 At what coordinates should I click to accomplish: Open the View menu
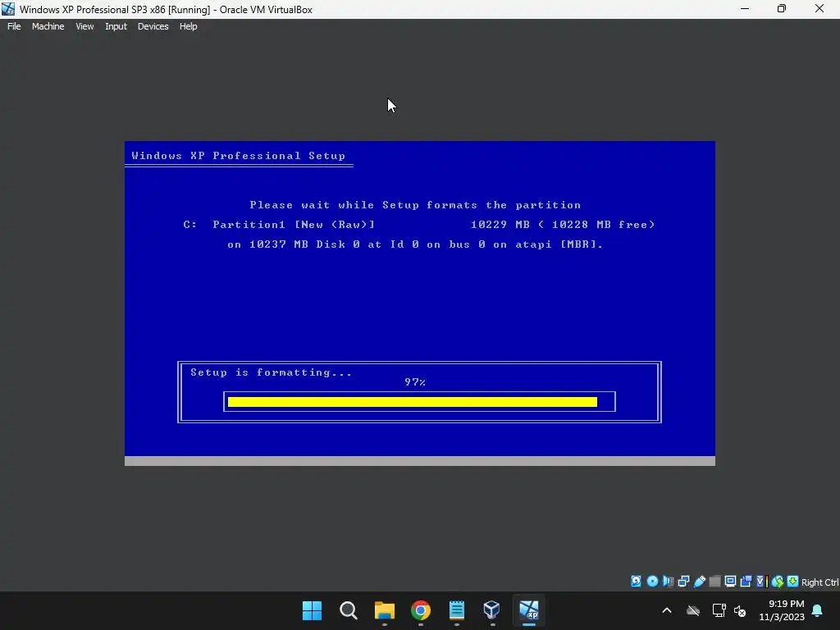84,26
